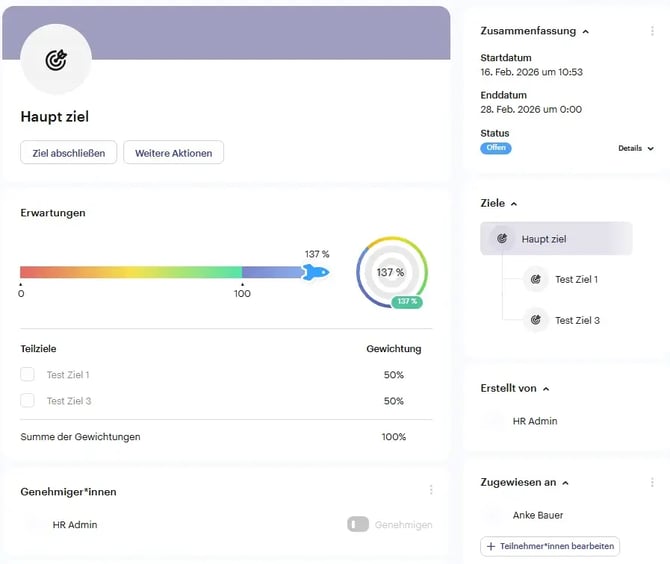Image resolution: width=670 pixels, height=564 pixels.
Task: Select Test Ziel 1 in the goals tree
Action: (x=576, y=279)
